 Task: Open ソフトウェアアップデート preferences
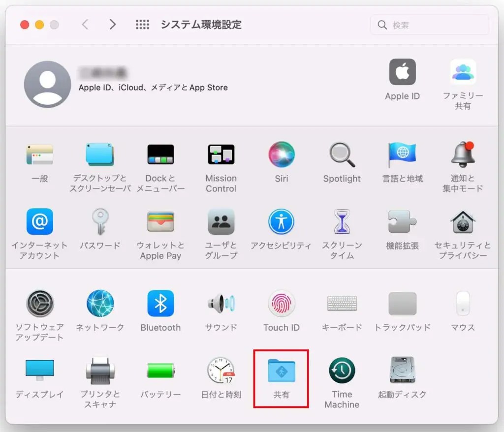click(x=39, y=304)
